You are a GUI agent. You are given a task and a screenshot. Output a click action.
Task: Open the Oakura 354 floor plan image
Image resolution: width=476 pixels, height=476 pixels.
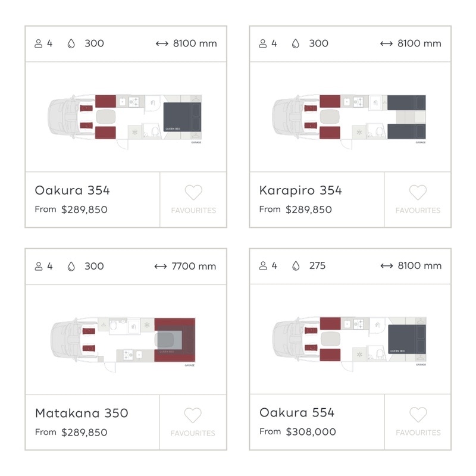pos(125,121)
